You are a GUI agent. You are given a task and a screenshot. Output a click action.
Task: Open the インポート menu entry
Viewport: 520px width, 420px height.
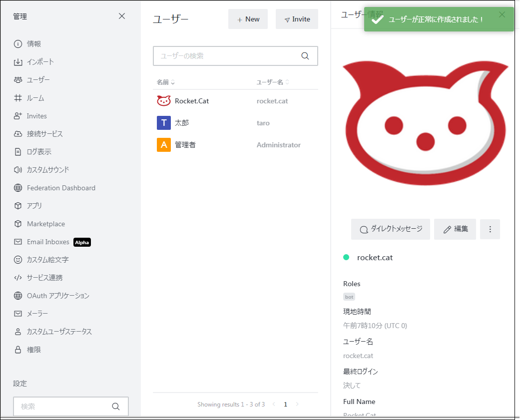pyautogui.click(x=40, y=62)
